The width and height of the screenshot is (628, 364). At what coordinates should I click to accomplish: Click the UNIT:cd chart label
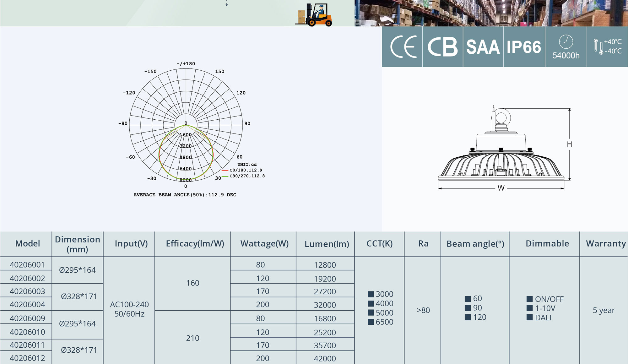click(247, 164)
